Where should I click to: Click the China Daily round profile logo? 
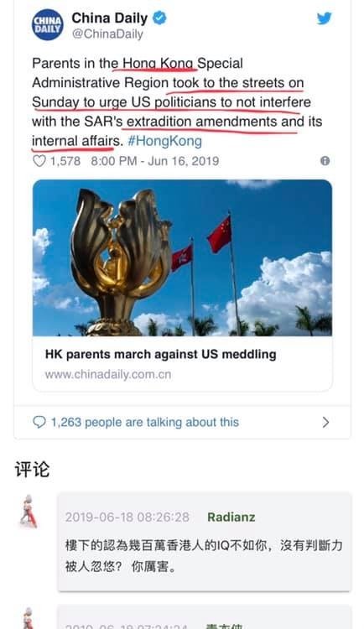[x=47, y=25]
